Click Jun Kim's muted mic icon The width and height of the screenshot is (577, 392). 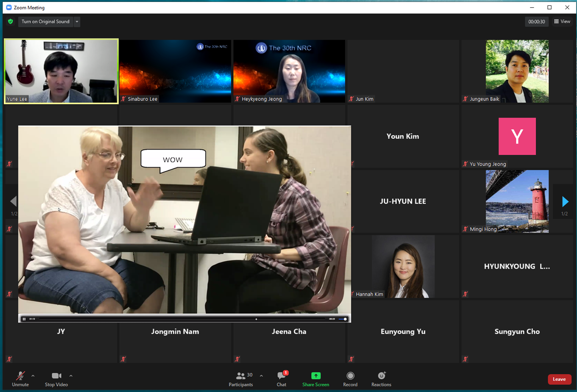click(x=351, y=99)
